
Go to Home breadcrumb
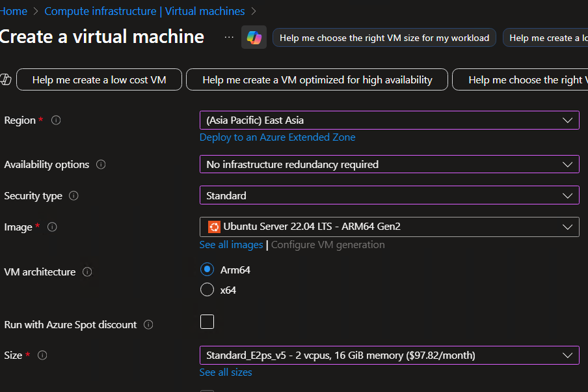click(14, 11)
